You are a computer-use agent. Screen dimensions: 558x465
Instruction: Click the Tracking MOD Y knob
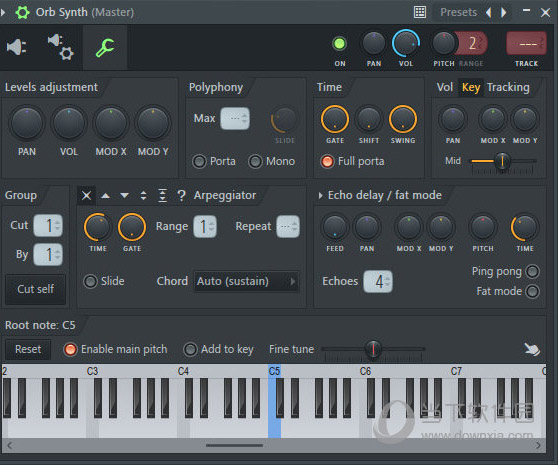pos(525,120)
